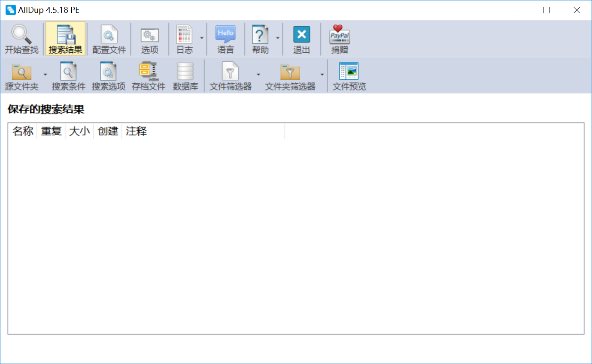Expand the 源文件夹 dropdown arrow
The image size is (592, 364).
point(45,75)
